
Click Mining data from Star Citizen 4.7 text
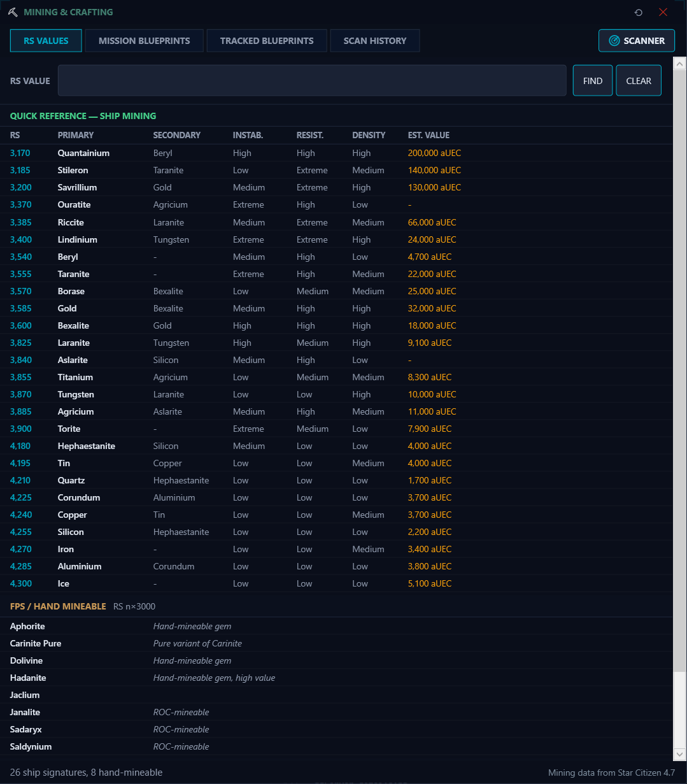pyautogui.click(x=611, y=773)
